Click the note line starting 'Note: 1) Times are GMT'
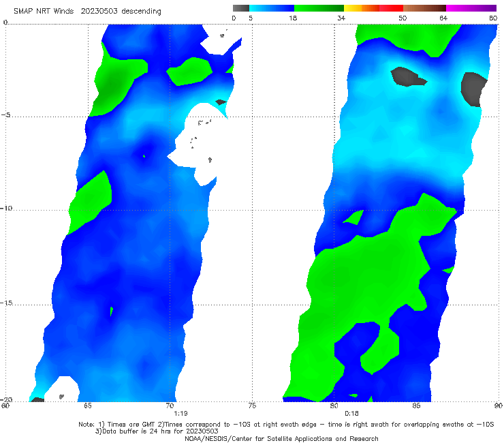Viewport: 504px width, 443px height. pyautogui.click(x=286, y=425)
